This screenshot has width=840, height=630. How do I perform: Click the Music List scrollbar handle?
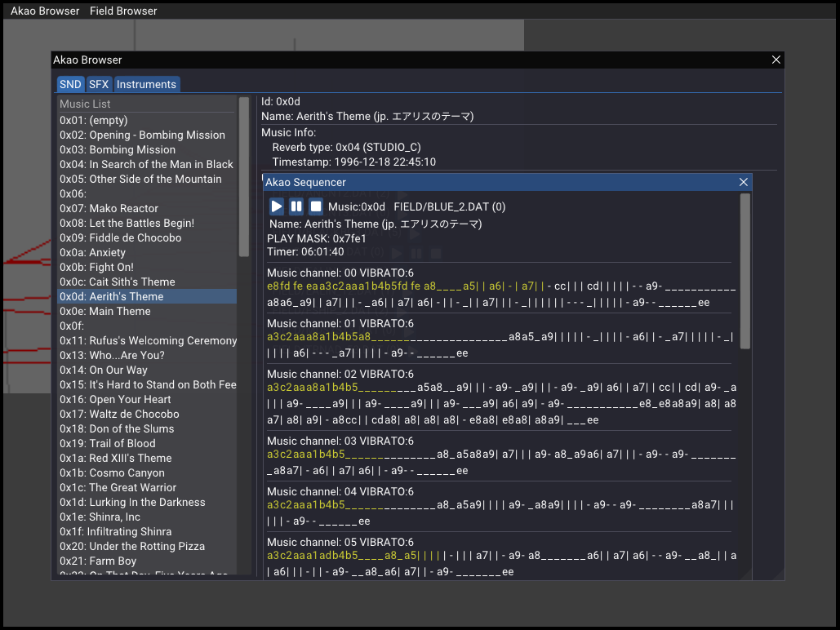click(244, 177)
